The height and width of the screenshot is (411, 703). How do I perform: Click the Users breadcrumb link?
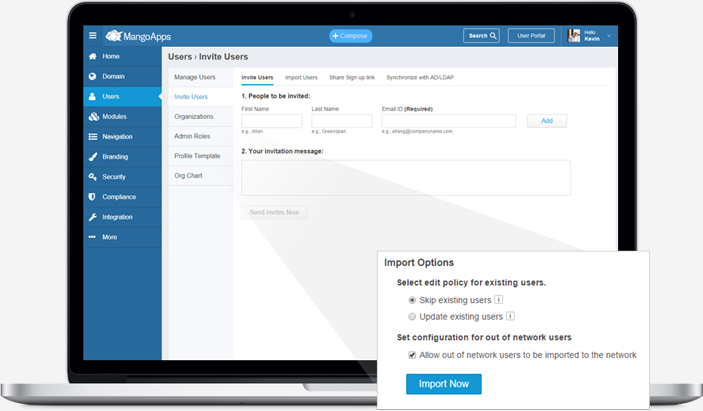pyautogui.click(x=180, y=57)
